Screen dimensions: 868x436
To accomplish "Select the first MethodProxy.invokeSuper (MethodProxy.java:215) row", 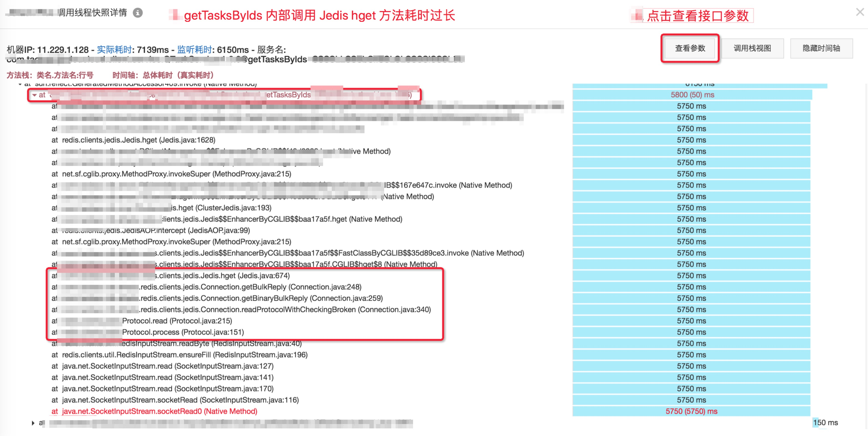I will pyautogui.click(x=171, y=174).
